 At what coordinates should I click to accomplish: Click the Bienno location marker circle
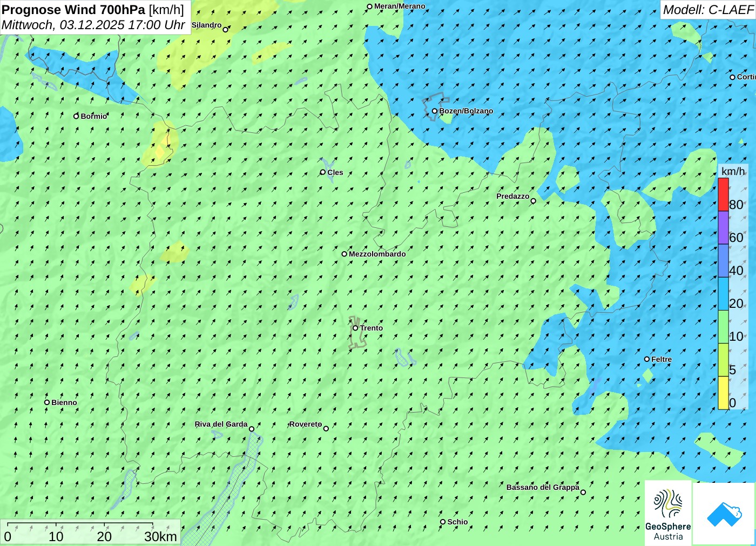point(47,402)
